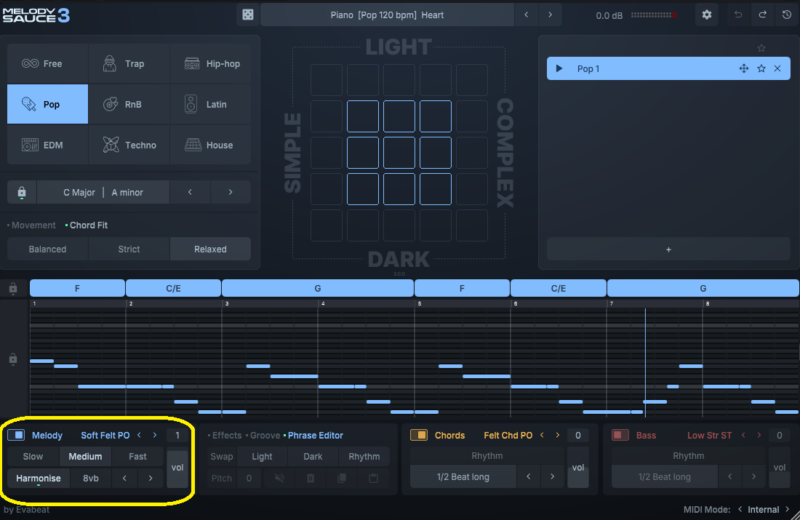The height and width of the screenshot is (520, 800).
Task: Add a new melody slot with plus
Action: point(668,249)
